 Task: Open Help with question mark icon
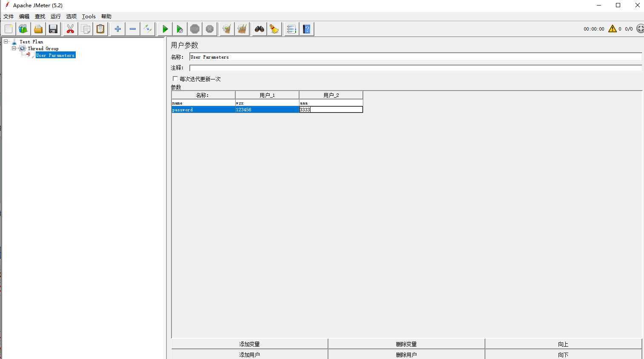click(307, 29)
